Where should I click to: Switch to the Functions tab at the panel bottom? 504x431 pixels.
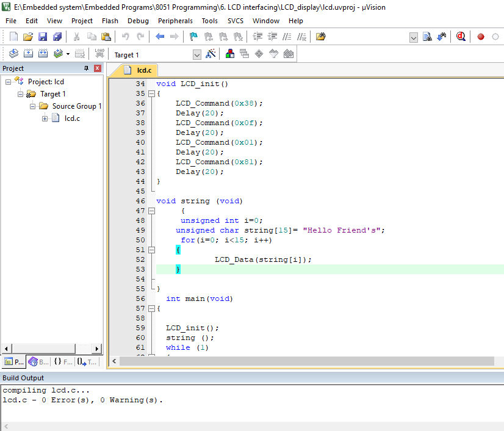tap(63, 362)
